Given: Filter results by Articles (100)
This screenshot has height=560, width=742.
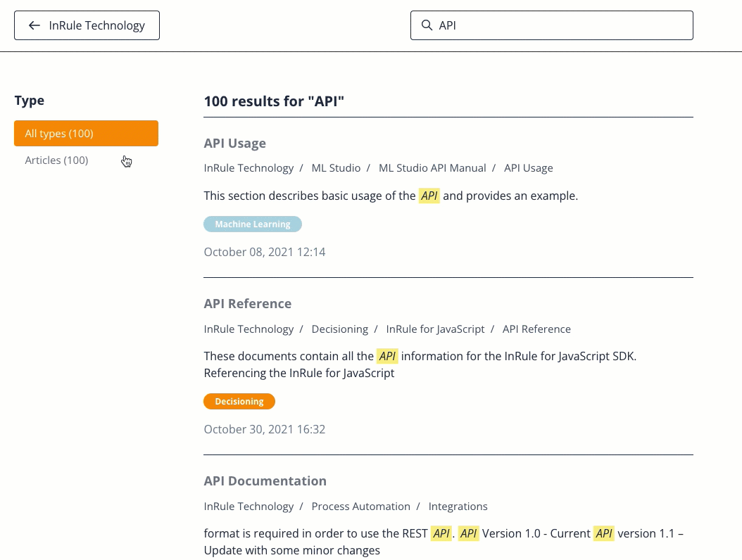Looking at the screenshot, I should [56, 160].
